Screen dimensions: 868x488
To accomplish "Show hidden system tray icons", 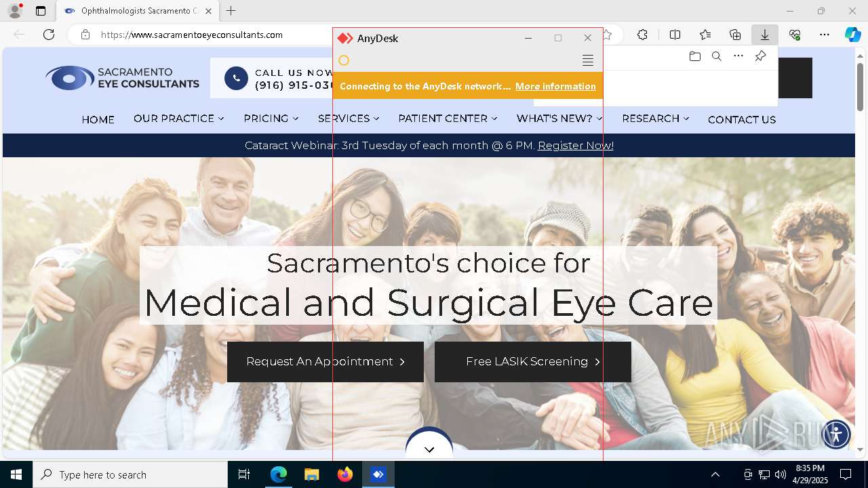I will click(x=715, y=474).
